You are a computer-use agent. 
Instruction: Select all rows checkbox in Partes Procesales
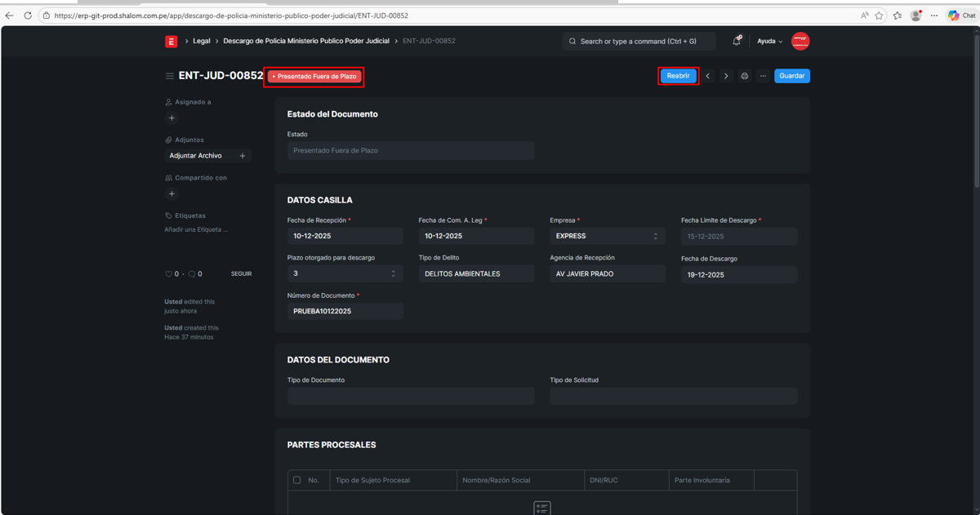(x=296, y=480)
